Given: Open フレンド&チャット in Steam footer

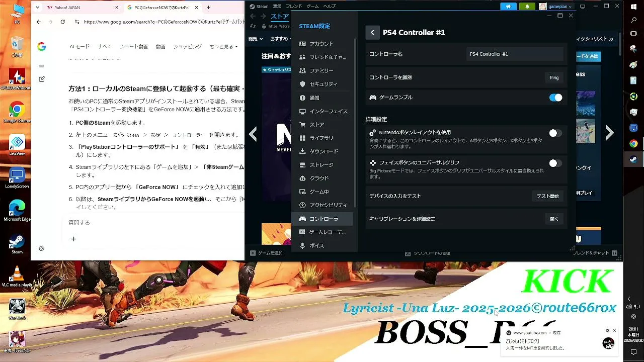Looking at the screenshot, I should coord(595,253).
